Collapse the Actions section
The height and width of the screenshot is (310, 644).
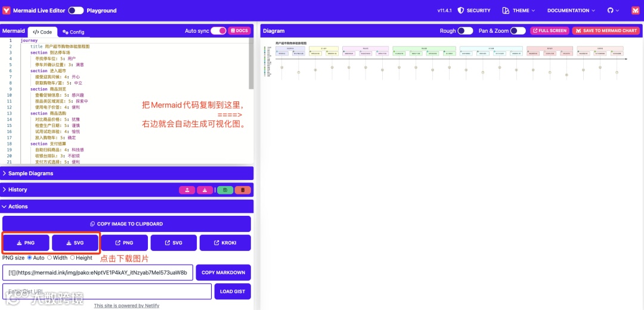click(x=128, y=206)
